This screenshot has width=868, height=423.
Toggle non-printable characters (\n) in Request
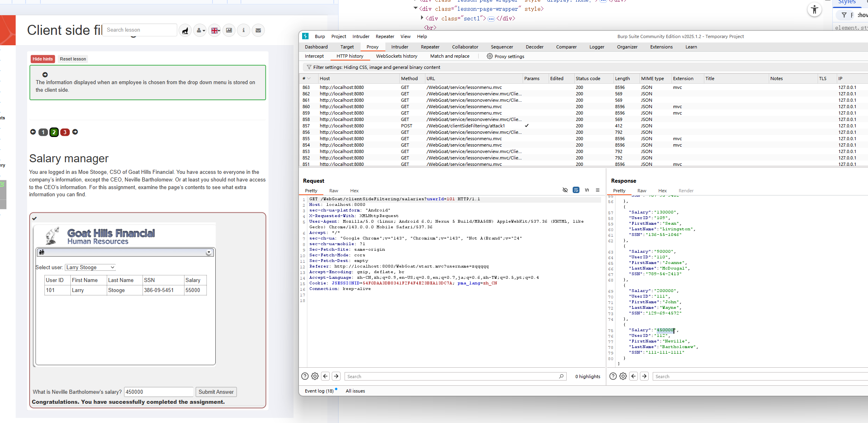(587, 190)
